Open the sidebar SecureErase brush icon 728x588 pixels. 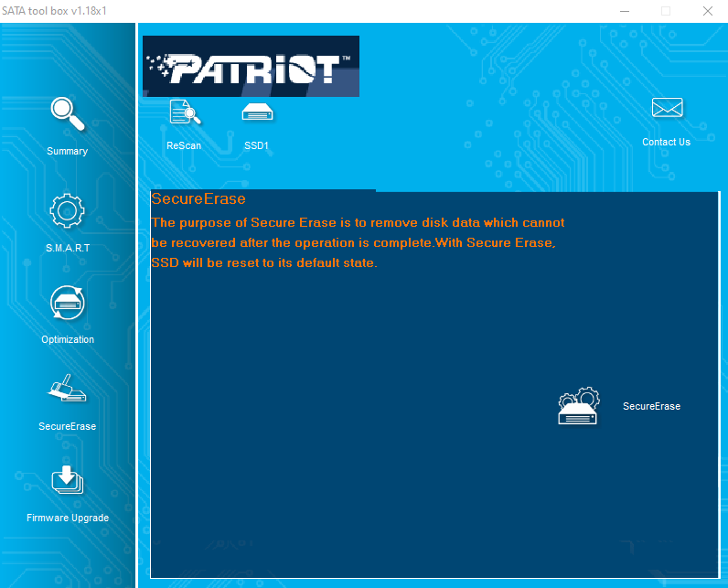click(x=67, y=388)
